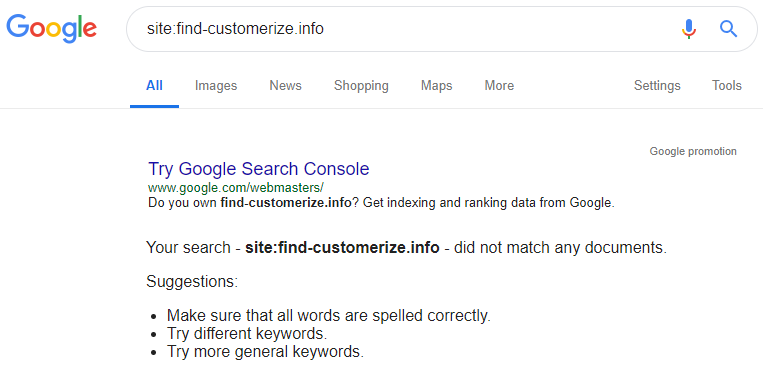Screen dimensions: 763x369
Task: Click the www.google.com/webmasters/ URL
Action: point(236,187)
